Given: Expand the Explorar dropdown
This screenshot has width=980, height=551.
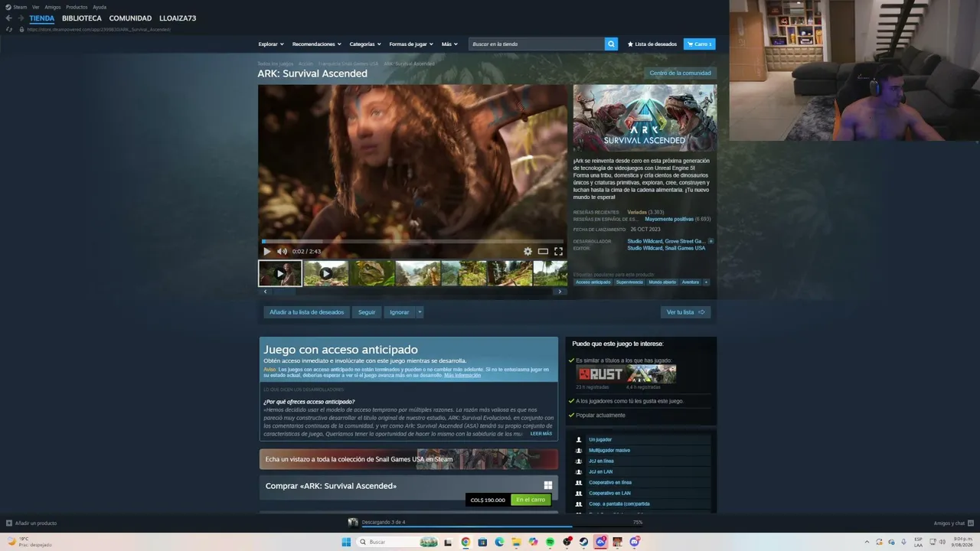Looking at the screenshot, I should click(x=271, y=44).
